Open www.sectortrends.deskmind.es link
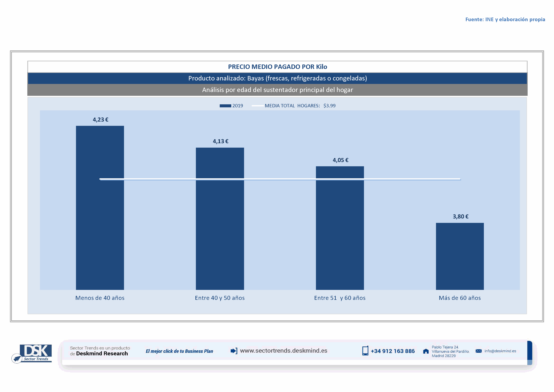Screen dimensions: 554x392 pyautogui.click(x=284, y=351)
